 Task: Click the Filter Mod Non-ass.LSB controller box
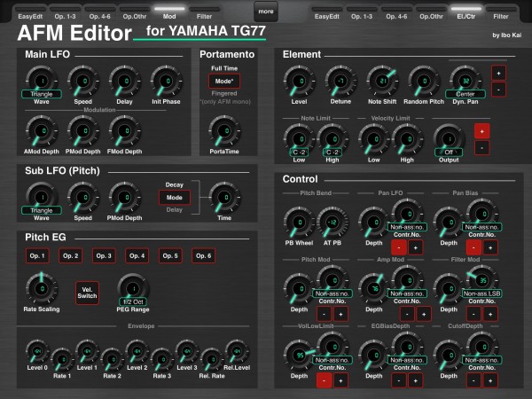pyautogui.click(x=481, y=293)
